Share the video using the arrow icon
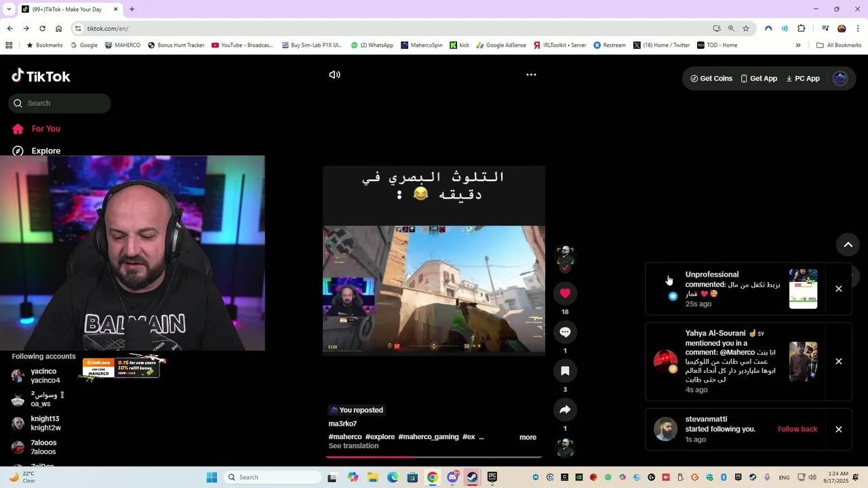The width and height of the screenshot is (868, 488). click(565, 409)
